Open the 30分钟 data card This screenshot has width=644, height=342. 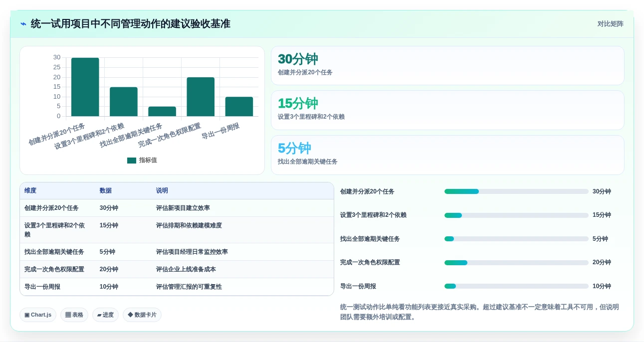(x=447, y=66)
